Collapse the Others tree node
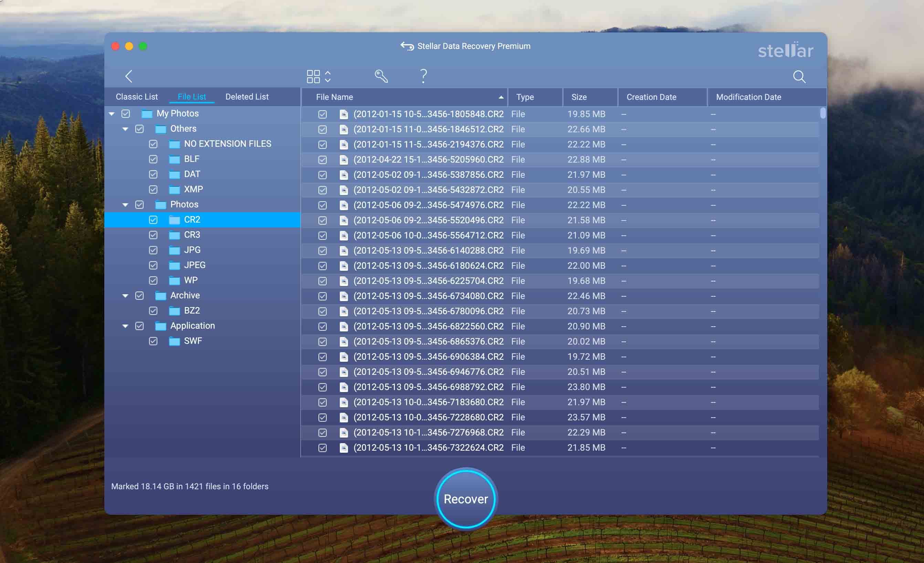This screenshot has width=924, height=563. (125, 129)
